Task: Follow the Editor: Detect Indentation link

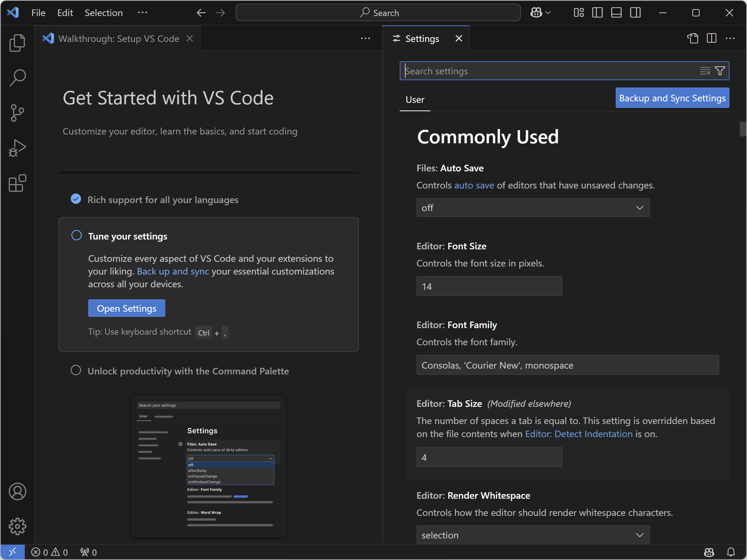Action: click(578, 434)
